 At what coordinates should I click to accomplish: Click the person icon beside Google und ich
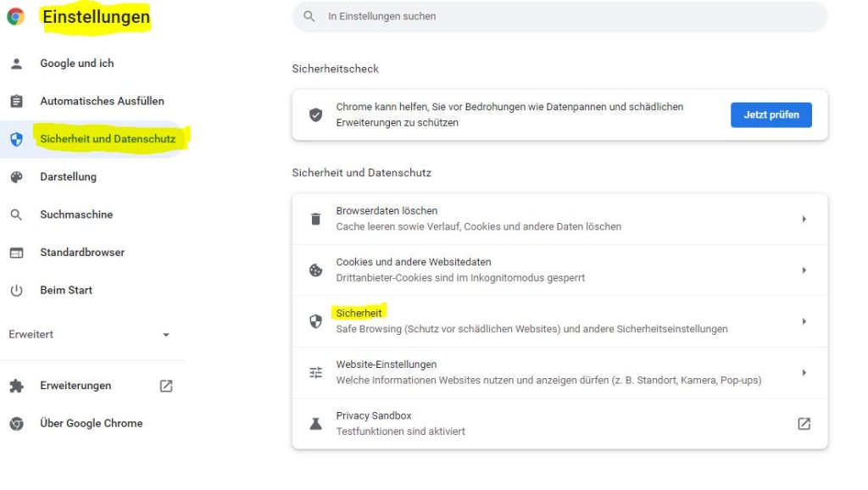point(16,64)
